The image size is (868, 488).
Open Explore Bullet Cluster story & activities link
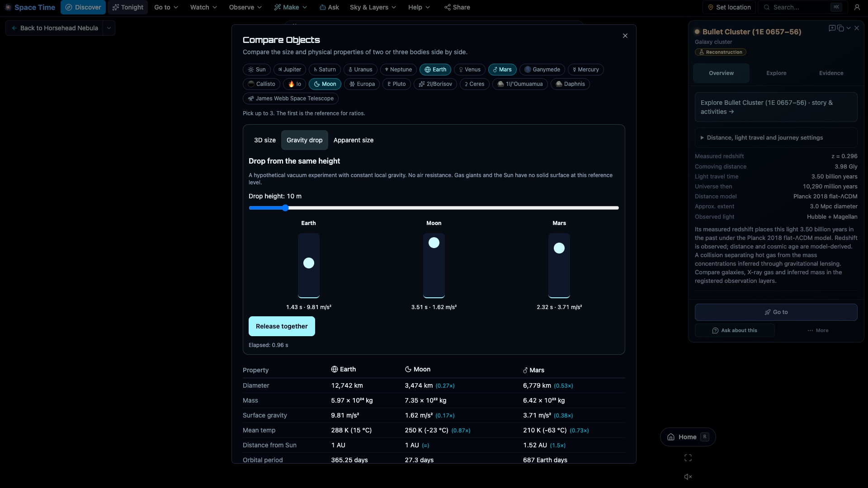tap(776, 107)
